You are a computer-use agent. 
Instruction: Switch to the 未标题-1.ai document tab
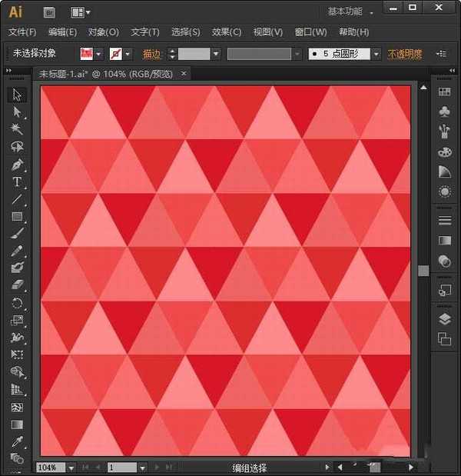(106, 74)
